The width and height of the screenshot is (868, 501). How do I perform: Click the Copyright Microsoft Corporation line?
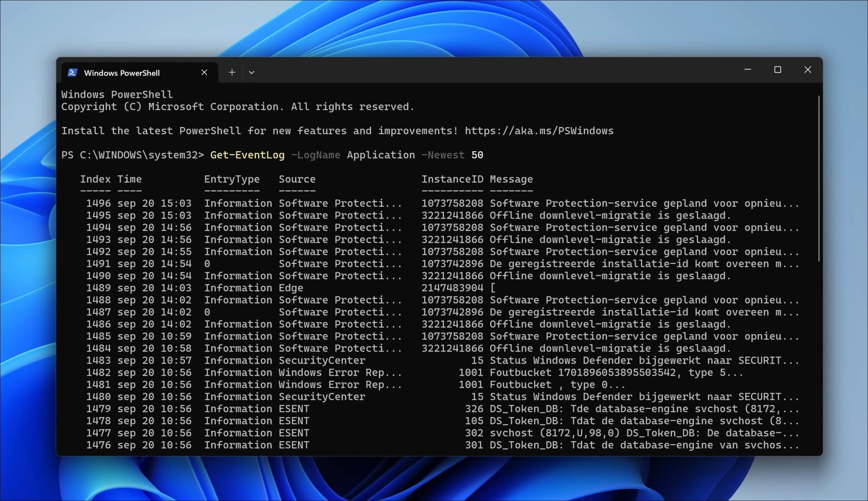click(238, 107)
